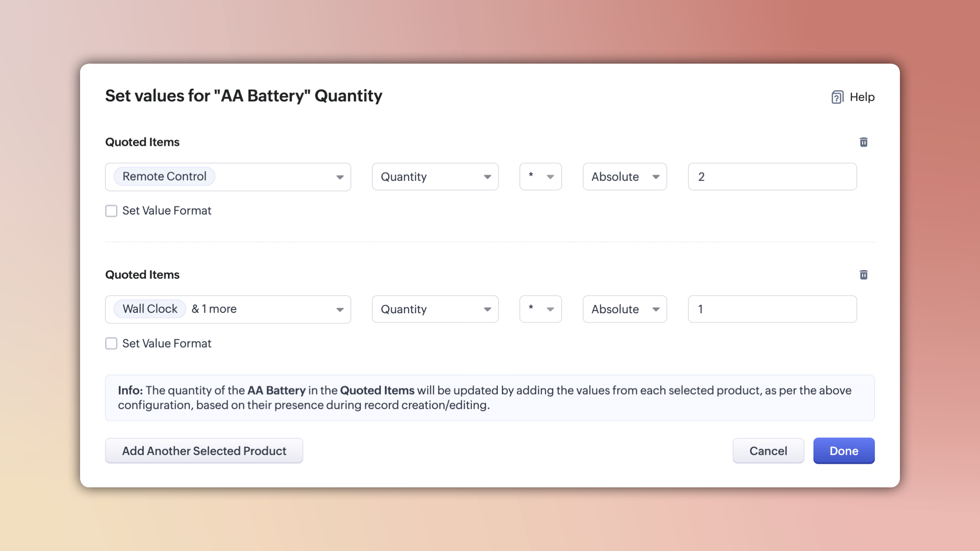Delete the Wall Clock quoted items row

point(864,275)
